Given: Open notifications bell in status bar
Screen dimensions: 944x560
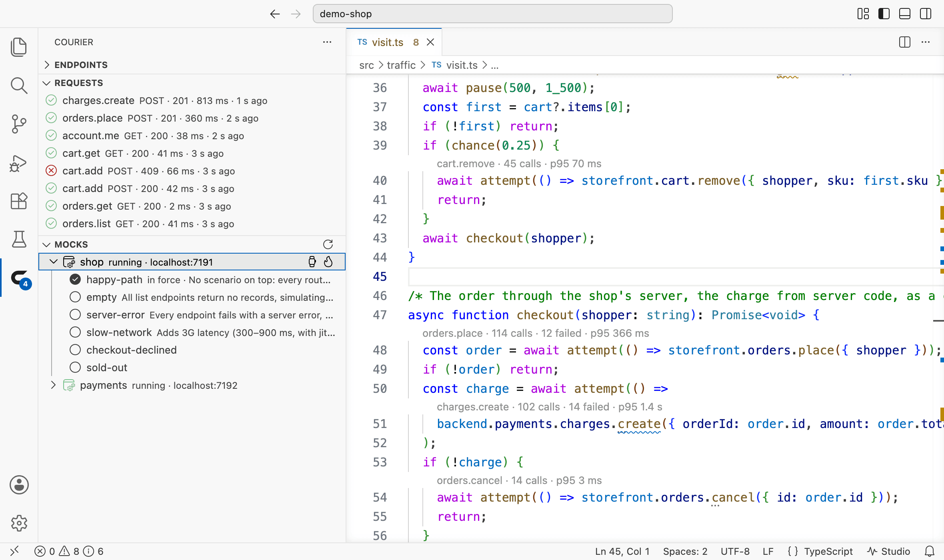Looking at the screenshot, I should click(930, 552).
